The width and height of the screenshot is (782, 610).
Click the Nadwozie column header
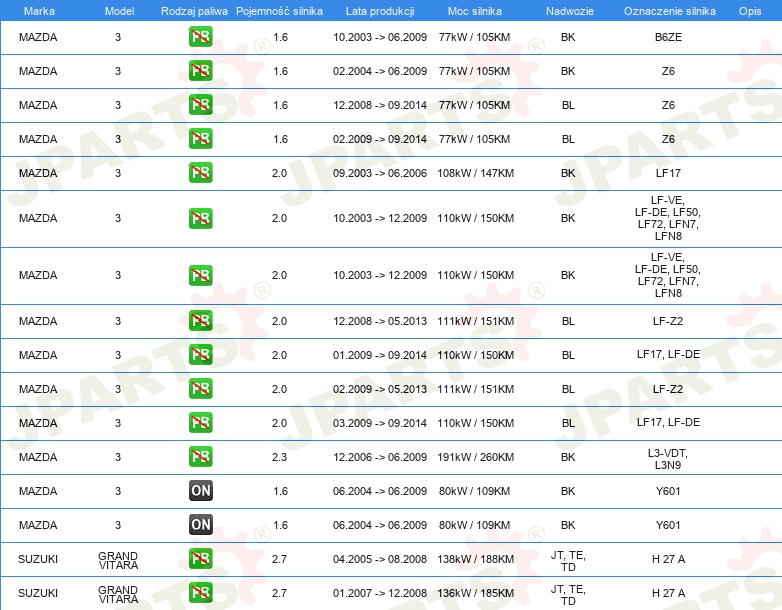click(x=570, y=11)
